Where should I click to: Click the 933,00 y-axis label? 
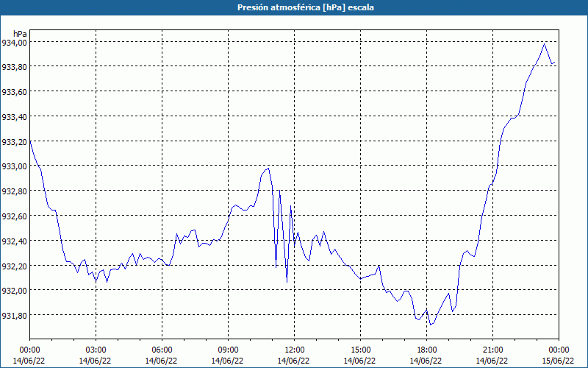(x=14, y=167)
